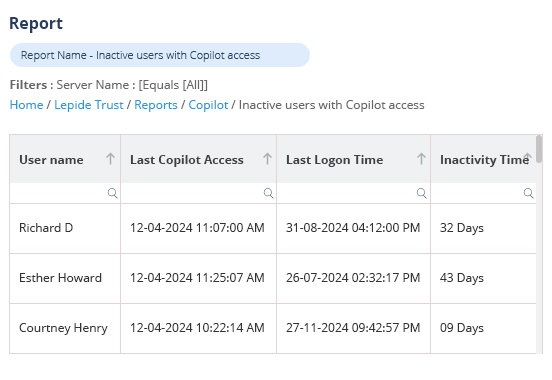Sort by Last Copilot Access arrow

[267, 159]
